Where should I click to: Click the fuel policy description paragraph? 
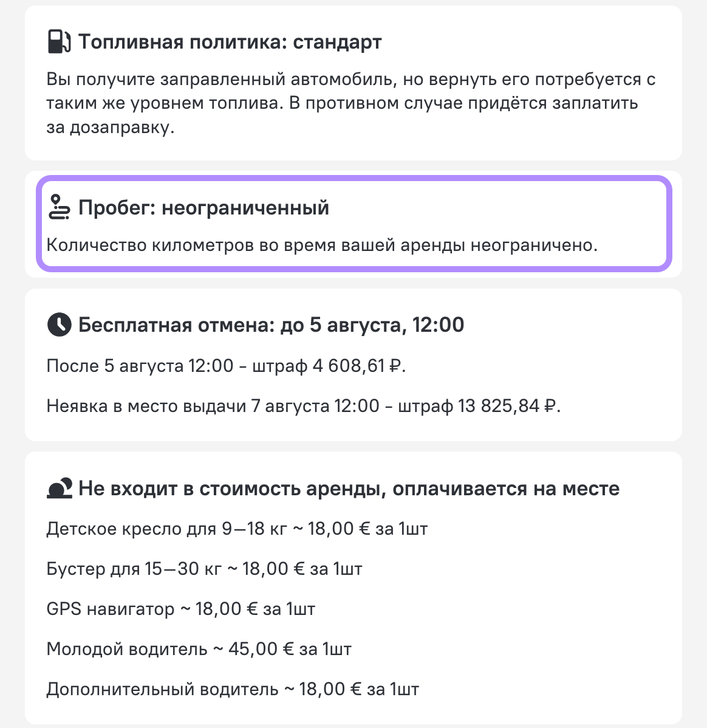350,103
